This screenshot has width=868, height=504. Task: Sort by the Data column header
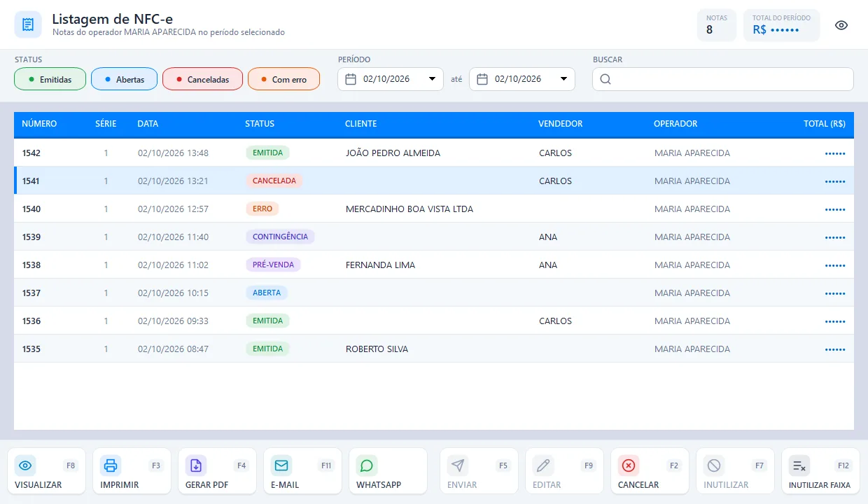tap(148, 124)
